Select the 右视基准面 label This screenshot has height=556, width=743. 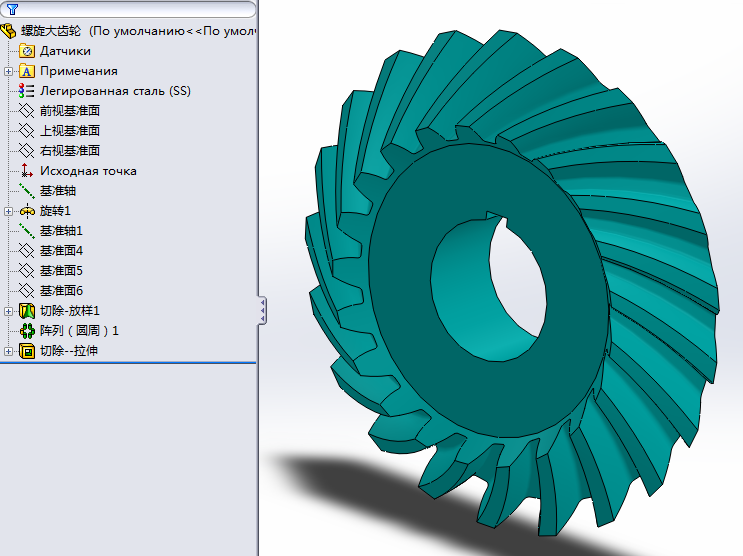[x=70, y=151]
